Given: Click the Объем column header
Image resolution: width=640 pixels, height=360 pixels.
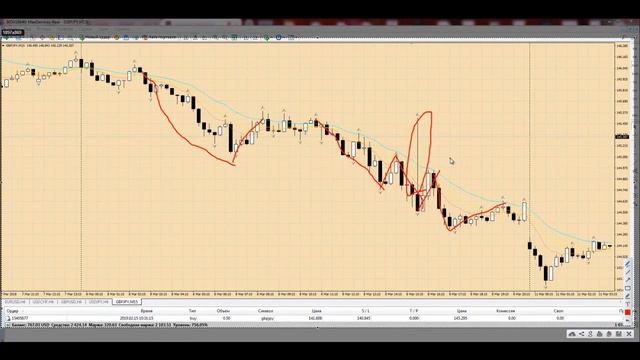Looking at the screenshot, I should [x=223, y=311].
